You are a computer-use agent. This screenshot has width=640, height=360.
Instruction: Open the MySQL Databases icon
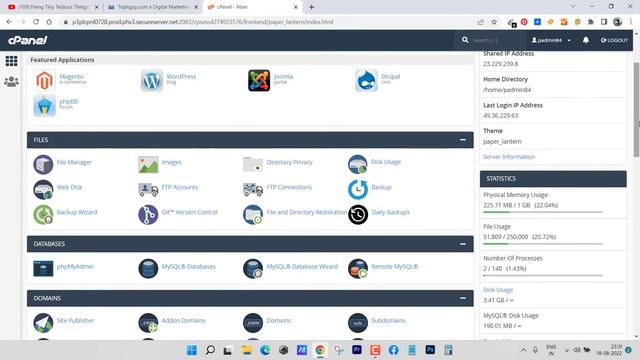pos(148,269)
